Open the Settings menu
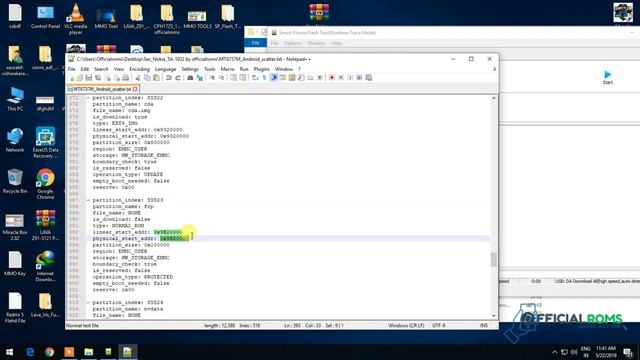This screenshot has height=360, width=640. coord(190,69)
